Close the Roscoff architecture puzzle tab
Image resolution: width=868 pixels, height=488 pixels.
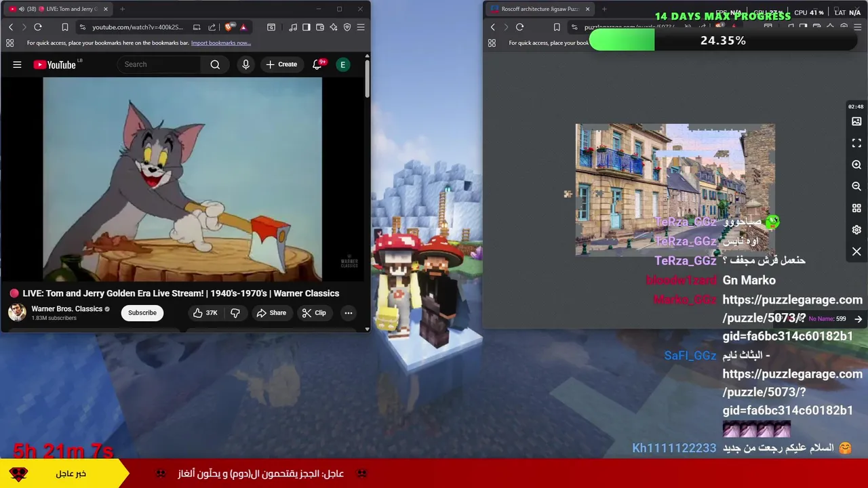coord(587,9)
